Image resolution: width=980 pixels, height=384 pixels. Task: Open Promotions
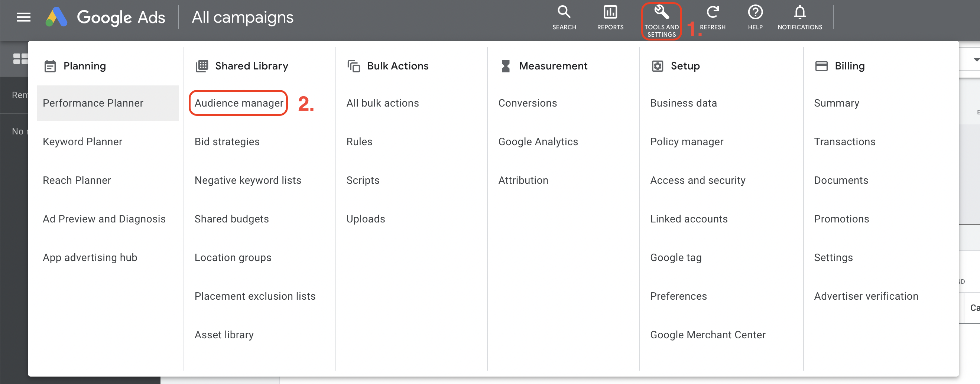click(841, 219)
